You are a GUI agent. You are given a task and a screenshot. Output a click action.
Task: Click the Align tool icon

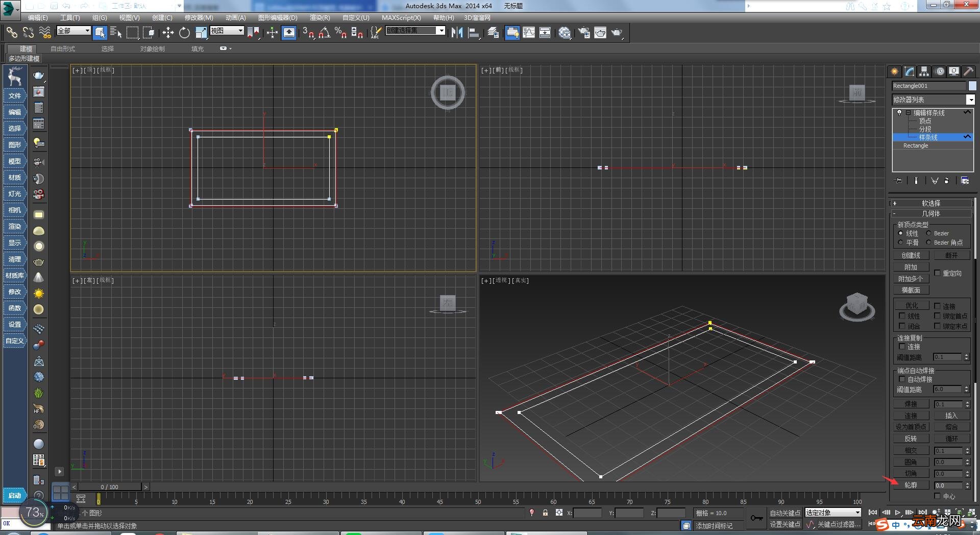tap(474, 33)
